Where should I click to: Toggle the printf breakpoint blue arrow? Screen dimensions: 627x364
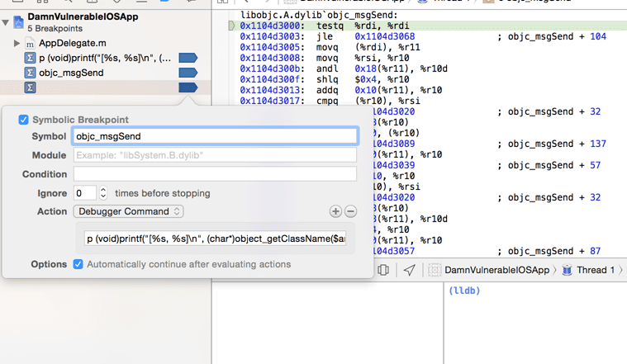click(x=188, y=58)
